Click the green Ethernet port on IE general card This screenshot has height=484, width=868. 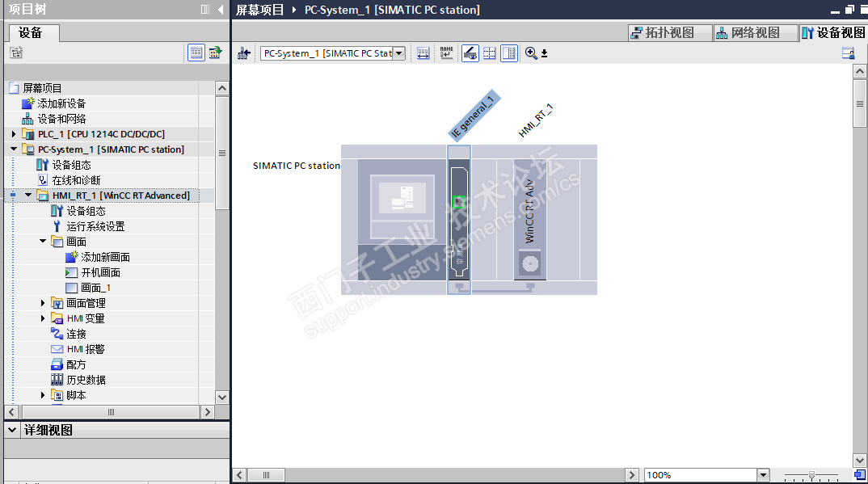459,202
